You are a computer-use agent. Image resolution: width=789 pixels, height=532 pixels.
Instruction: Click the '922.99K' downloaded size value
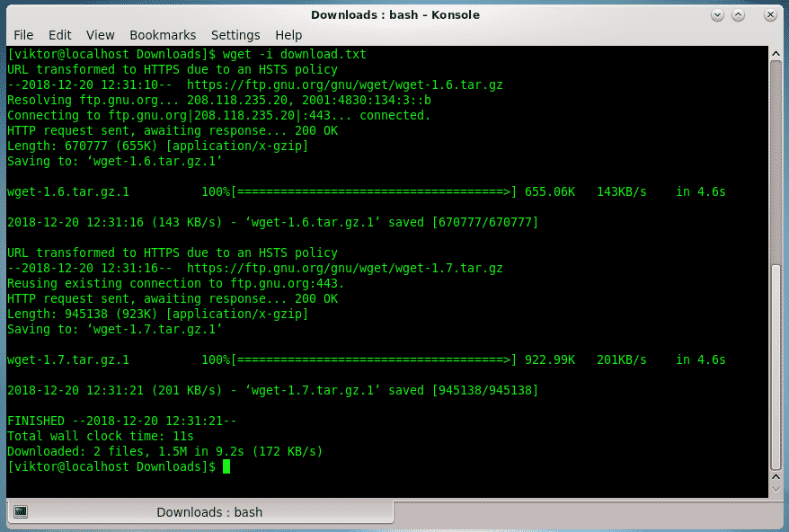pos(549,359)
